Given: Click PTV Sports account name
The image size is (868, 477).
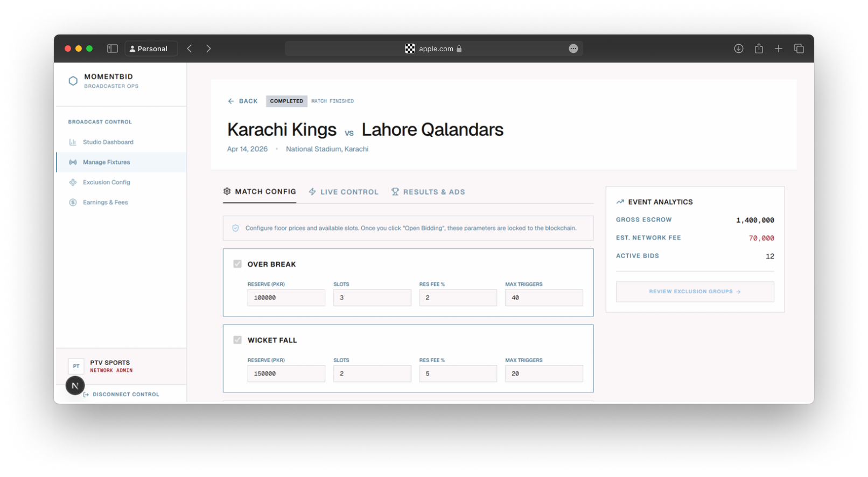Looking at the screenshot, I should [x=110, y=363].
